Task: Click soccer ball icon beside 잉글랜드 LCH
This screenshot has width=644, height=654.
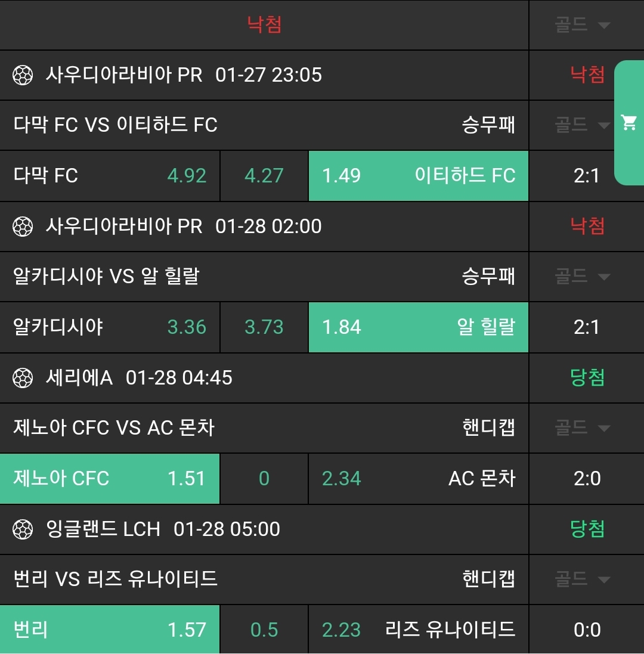Action: point(23,529)
